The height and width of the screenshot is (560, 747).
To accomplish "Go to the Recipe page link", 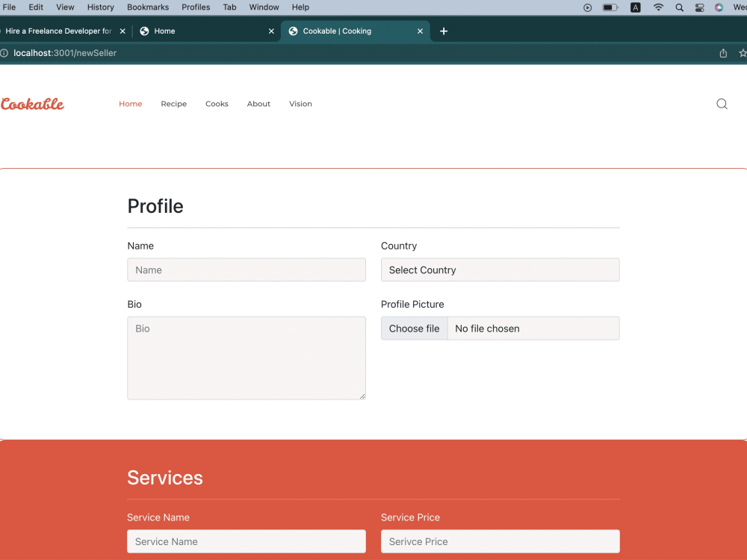I will tap(174, 104).
